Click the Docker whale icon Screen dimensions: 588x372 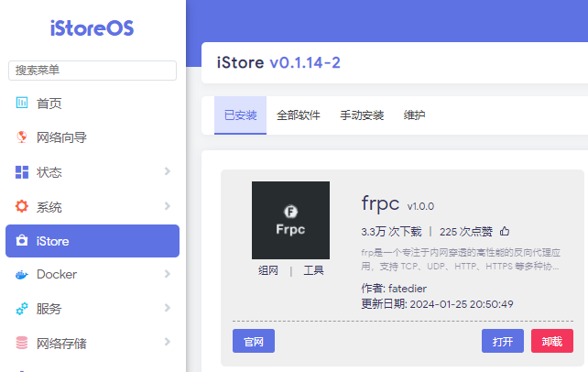pyautogui.click(x=22, y=275)
